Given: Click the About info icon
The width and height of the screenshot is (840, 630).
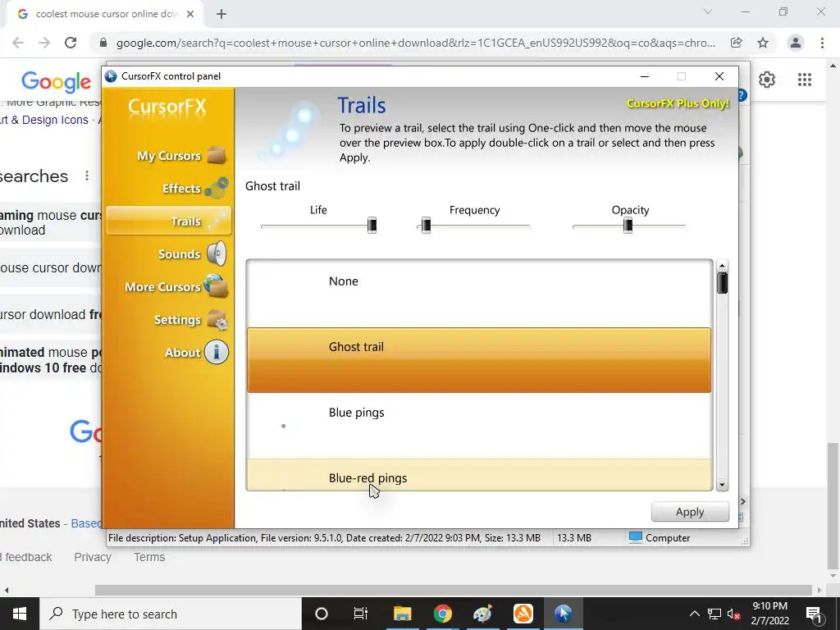Looking at the screenshot, I should pos(217,352).
